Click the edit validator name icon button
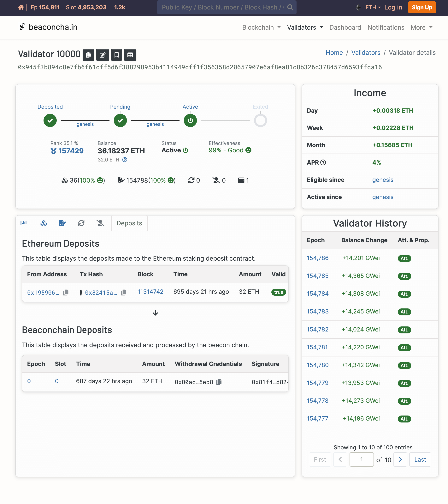The height and width of the screenshot is (504, 448). coord(103,55)
